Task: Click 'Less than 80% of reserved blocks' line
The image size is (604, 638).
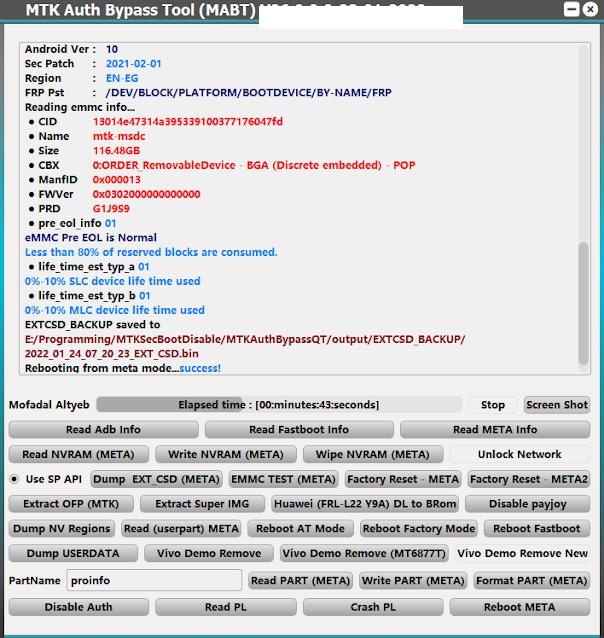Action: pos(151,252)
